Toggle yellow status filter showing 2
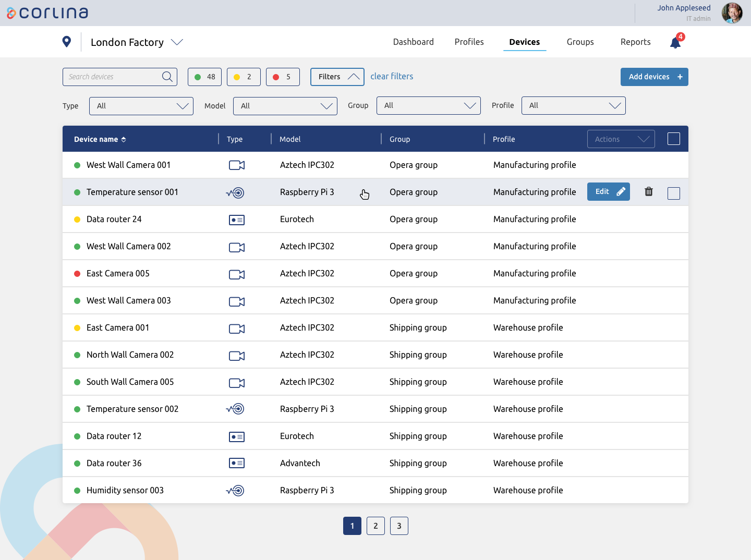The image size is (751, 560). point(244,77)
